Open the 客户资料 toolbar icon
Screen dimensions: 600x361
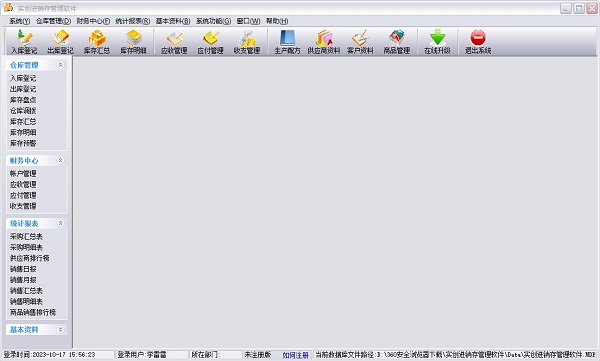pos(360,41)
